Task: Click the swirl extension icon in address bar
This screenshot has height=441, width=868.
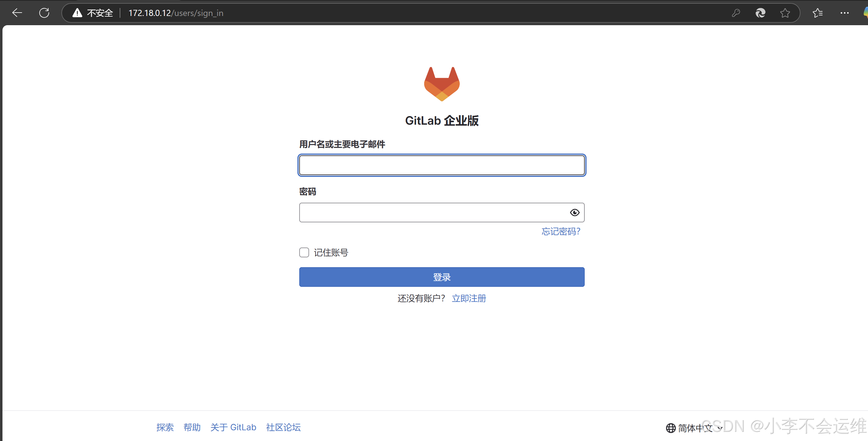Action: coord(760,13)
